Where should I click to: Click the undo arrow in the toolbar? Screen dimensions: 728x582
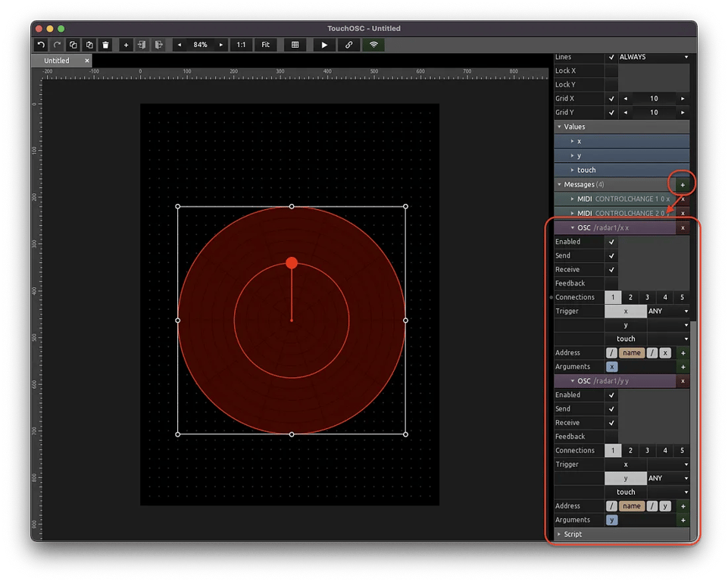[x=42, y=45]
